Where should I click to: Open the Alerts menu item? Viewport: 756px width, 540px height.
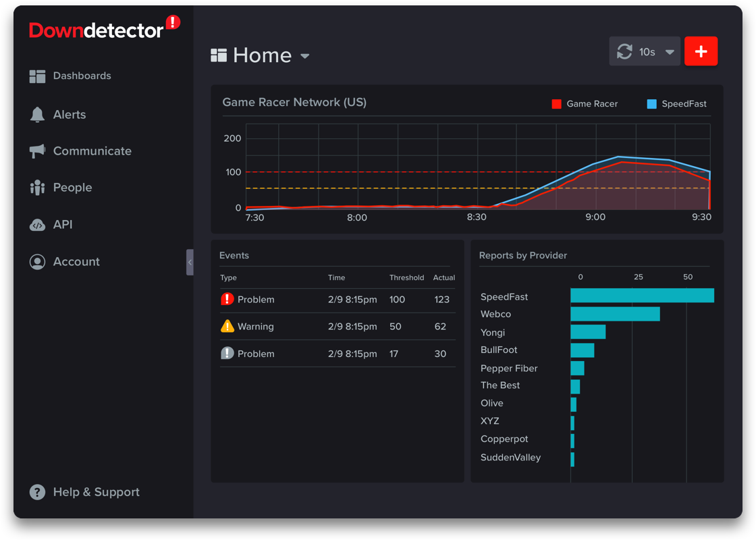tap(70, 115)
